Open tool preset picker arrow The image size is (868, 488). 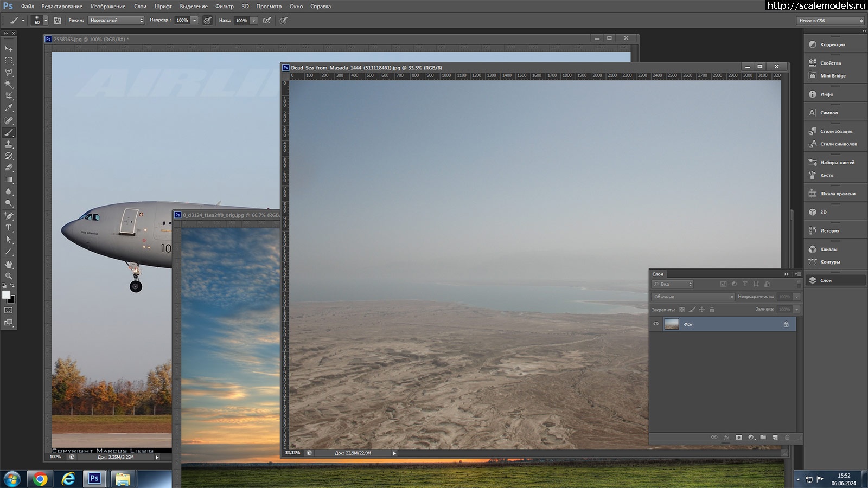[x=23, y=20]
